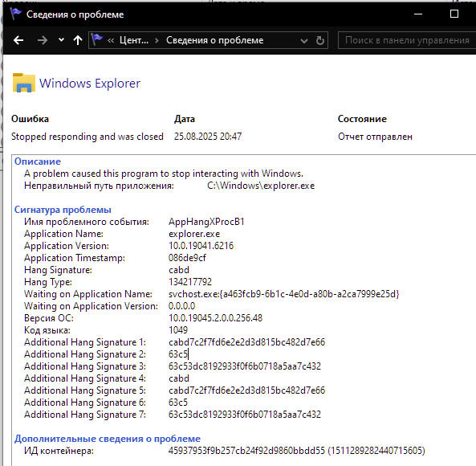The height and width of the screenshot is (466, 476).
Task: Select the Additional Hang Signature 6 value '63c5'
Action: coord(178,403)
